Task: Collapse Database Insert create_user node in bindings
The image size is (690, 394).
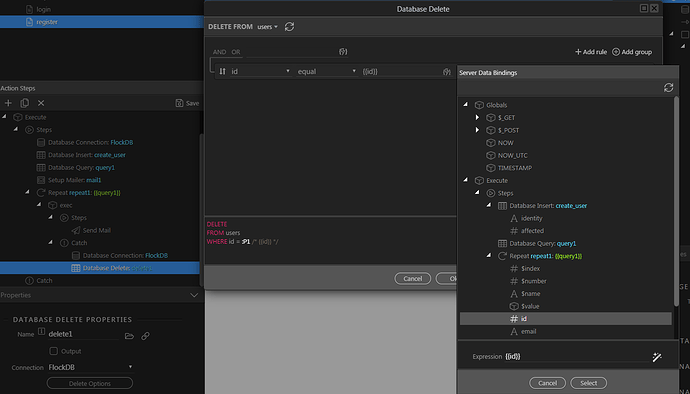Action: [488, 205]
